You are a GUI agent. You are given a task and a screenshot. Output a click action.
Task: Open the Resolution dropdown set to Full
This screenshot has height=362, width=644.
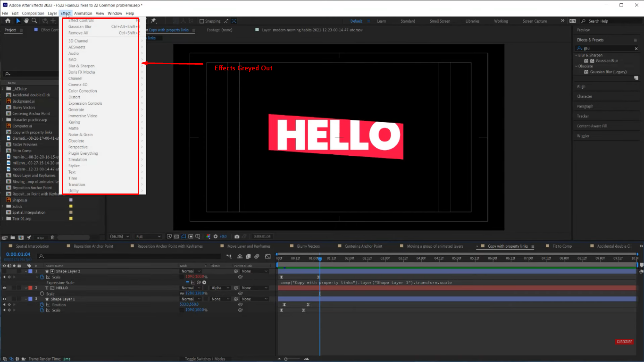(149, 236)
